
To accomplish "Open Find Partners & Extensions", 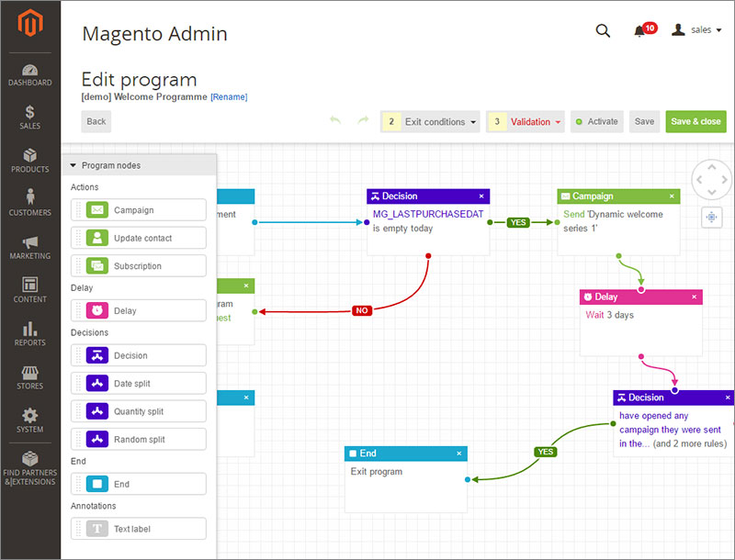I will (30, 468).
